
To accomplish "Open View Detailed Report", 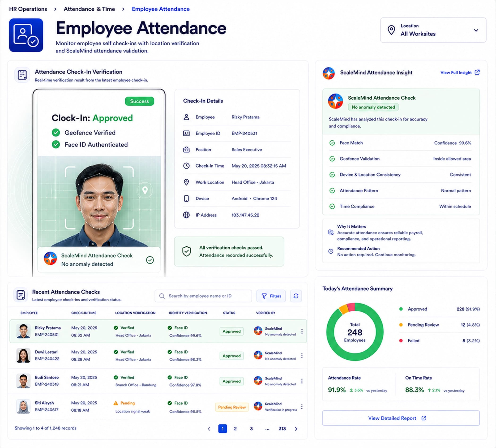I will point(401,418).
